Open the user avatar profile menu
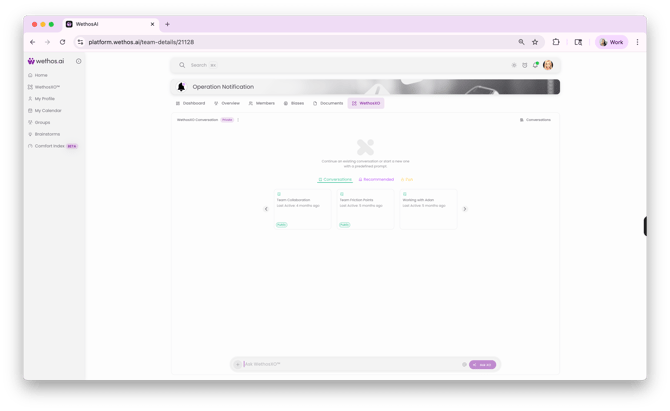The image size is (670, 411). pyautogui.click(x=548, y=65)
